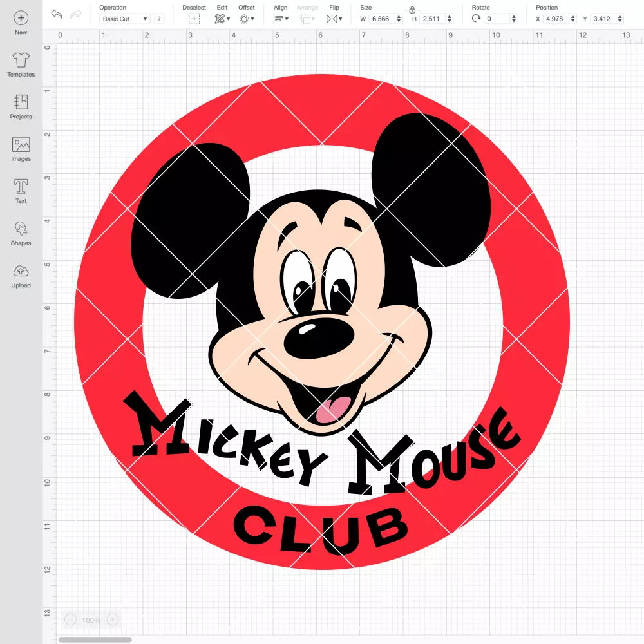Image resolution: width=644 pixels, height=644 pixels.
Task: Open the Align dropdown
Action: pos(281,19)
